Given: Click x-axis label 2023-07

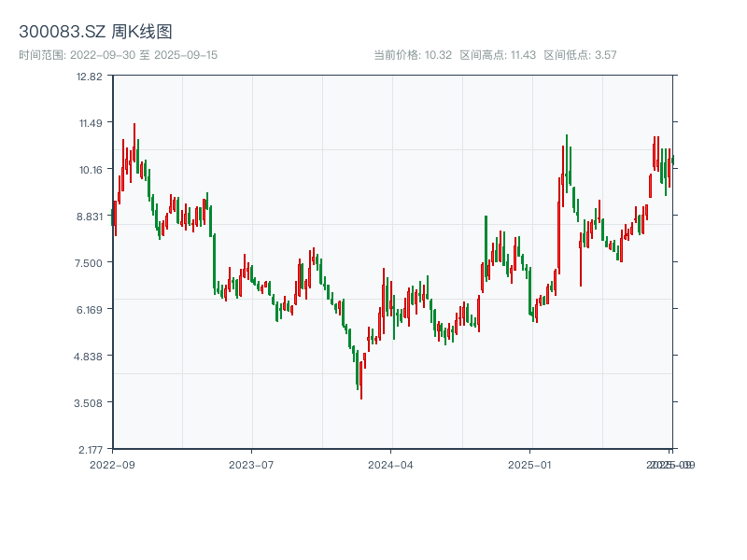Looking at the screenshot, I should pos(251,465).
